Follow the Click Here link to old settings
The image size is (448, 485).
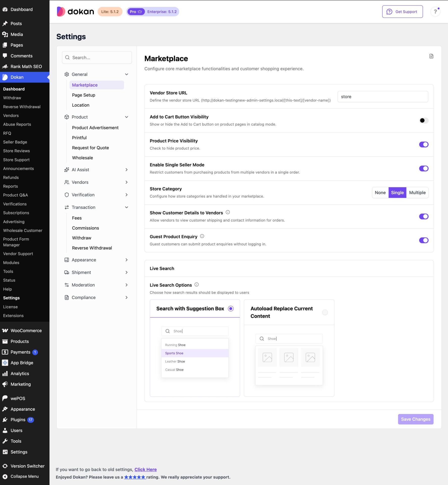(x=145, y=469)
